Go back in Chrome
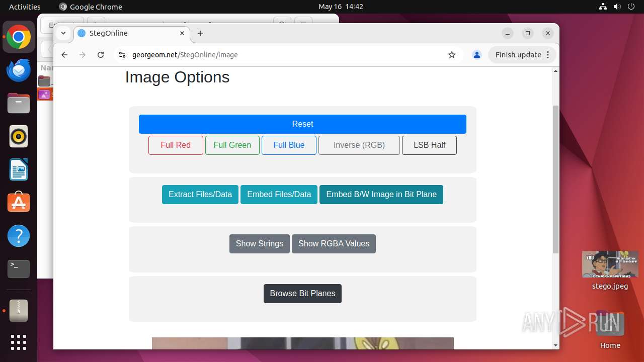The image size is (644, 362). (64, 55)
